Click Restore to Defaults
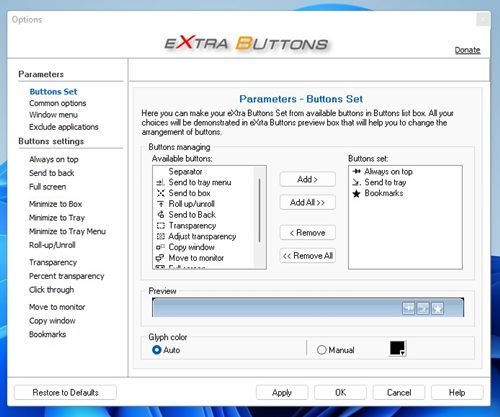The width and height of the screenshot is (500, 417). click(65, 392)
